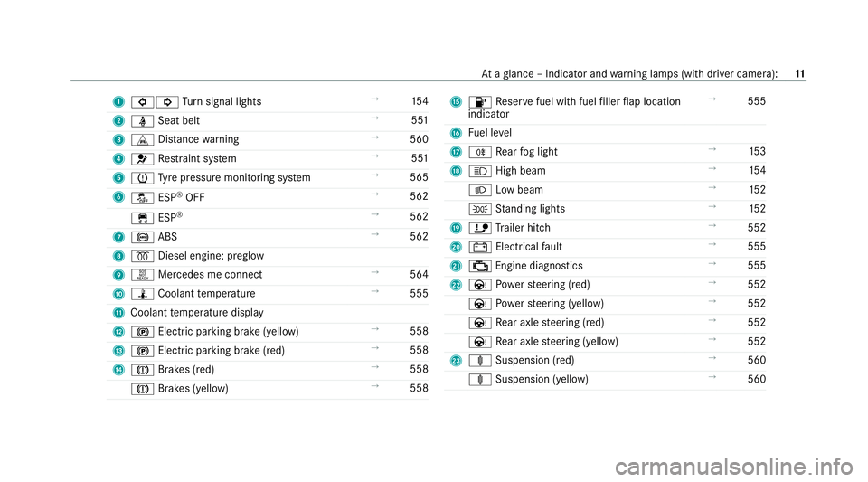The width and height of the screenshot is (868, 482).
Task: Click the distance warning triangle icon
Action: coord(142,140)
